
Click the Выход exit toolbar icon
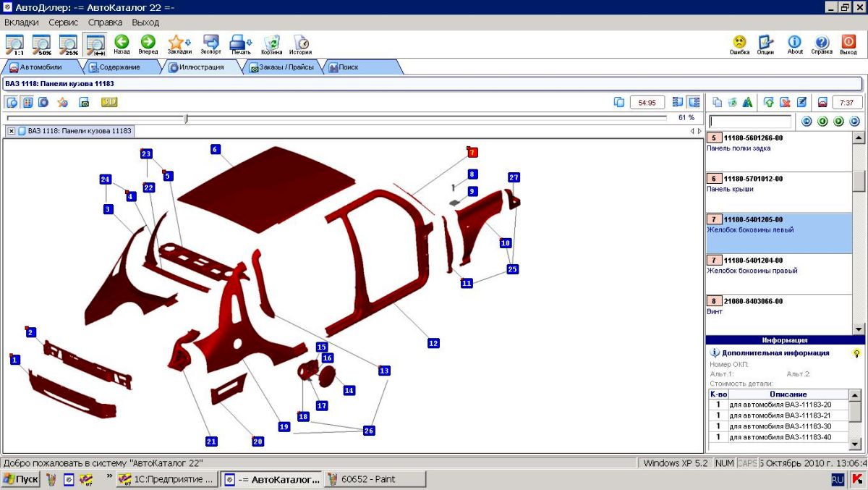[848, 44]
